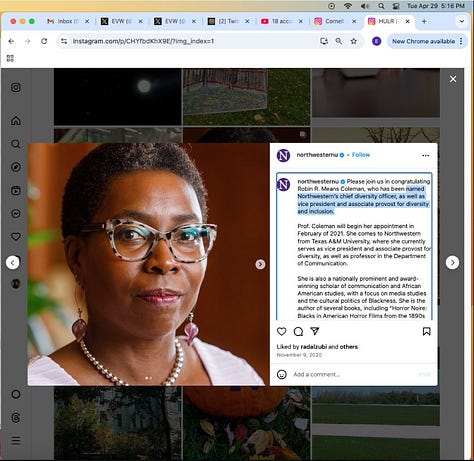Image resolution: width=474 pixels, height=461 pixels.
Task: View others who liked the post
Action: pyautogui.click(x=349, y=347)
